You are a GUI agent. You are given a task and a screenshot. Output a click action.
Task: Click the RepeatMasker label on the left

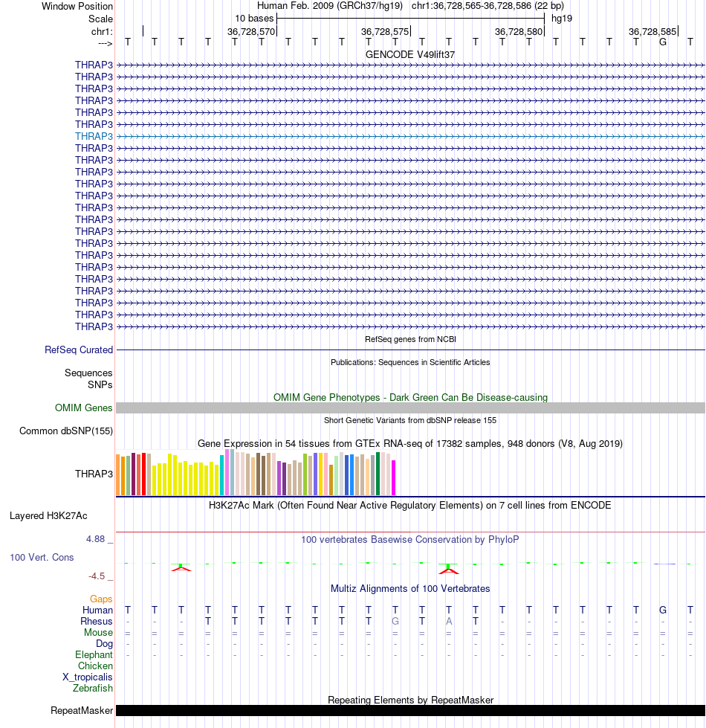pyautogui.click(x=82, y=711)
